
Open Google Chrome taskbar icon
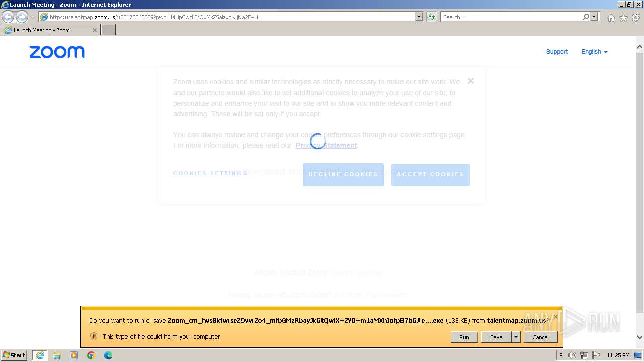click(x=91, y=355)
